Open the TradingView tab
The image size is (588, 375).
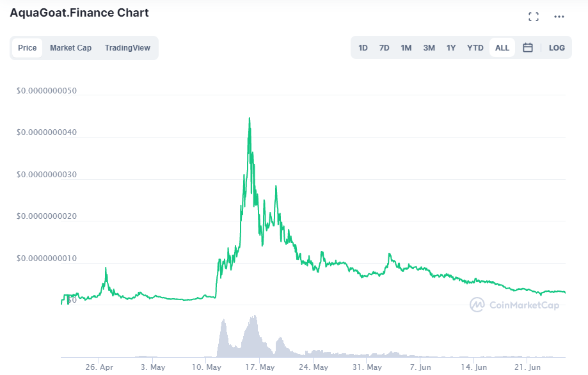click(127, 47)
